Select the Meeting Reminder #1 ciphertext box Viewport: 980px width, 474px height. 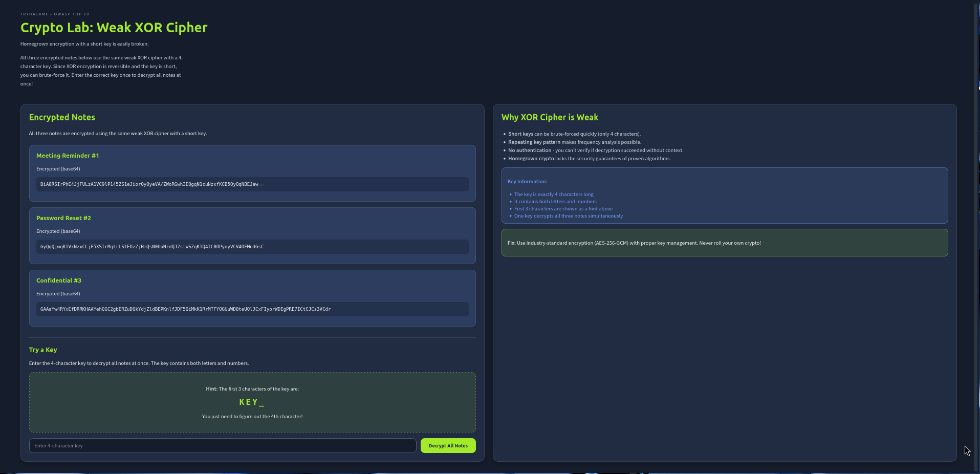tap(252, 184)
